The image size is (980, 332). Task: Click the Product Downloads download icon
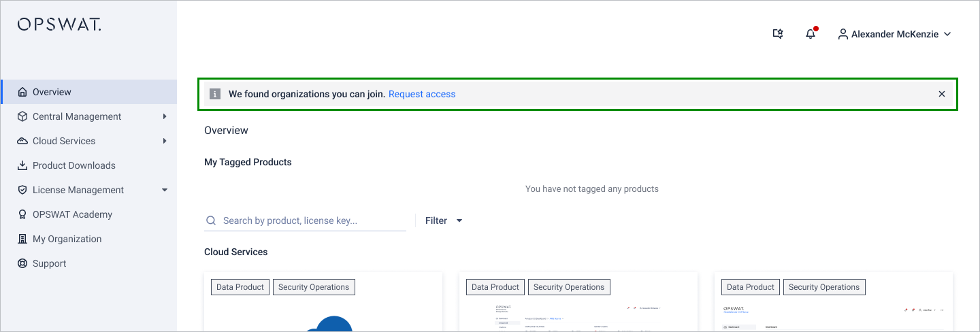[22, 165]
